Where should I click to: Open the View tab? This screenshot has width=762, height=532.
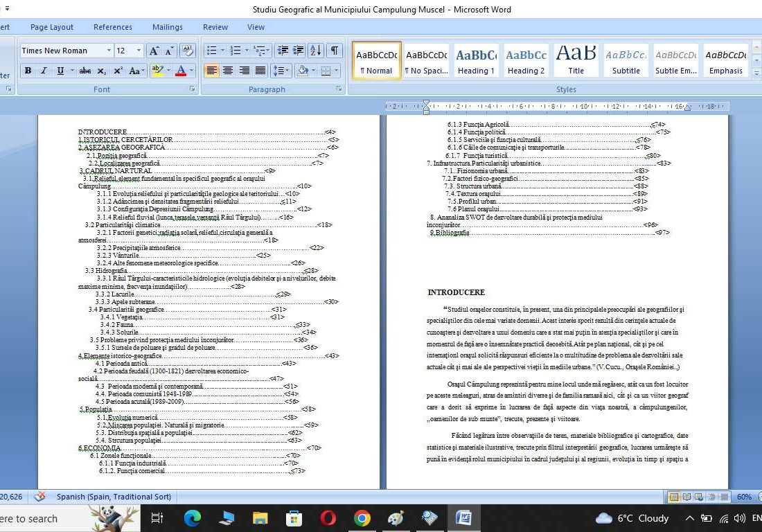pos(256,27)
